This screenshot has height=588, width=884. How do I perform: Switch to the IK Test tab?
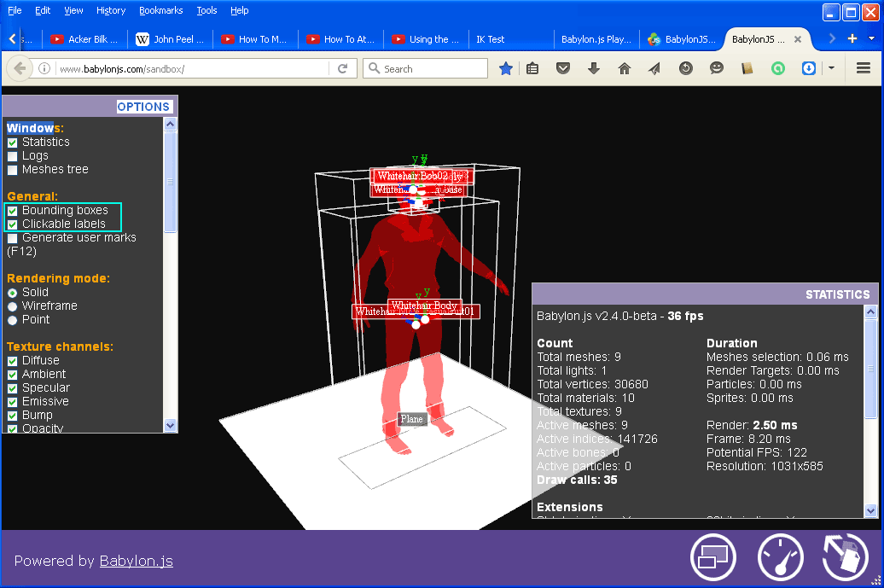[511, 39]
